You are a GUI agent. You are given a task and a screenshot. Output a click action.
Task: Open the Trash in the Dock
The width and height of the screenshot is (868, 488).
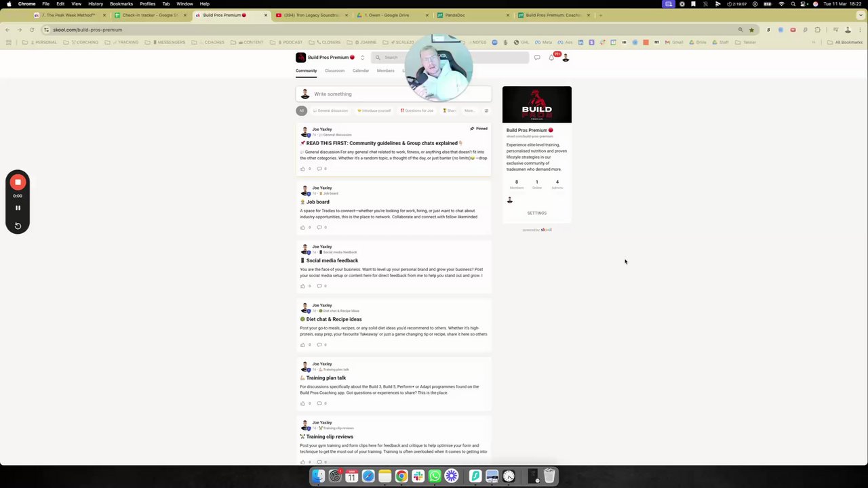point(549,476)
